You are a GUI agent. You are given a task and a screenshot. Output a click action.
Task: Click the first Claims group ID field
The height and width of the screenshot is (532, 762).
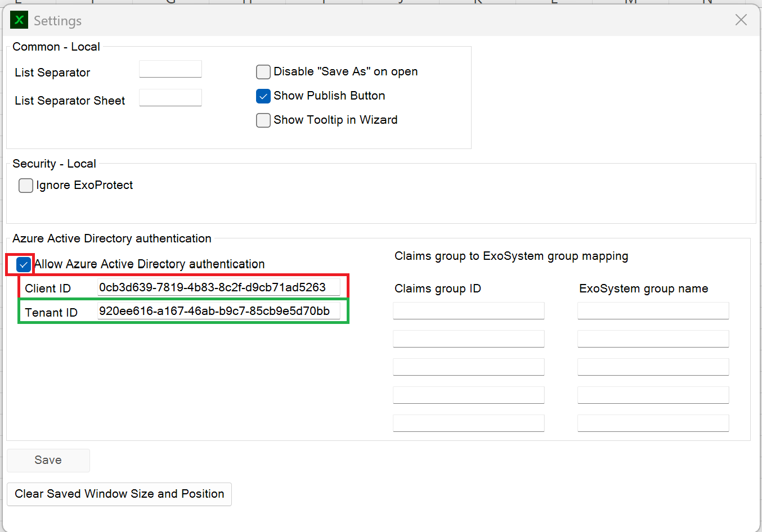coord(468,311)
